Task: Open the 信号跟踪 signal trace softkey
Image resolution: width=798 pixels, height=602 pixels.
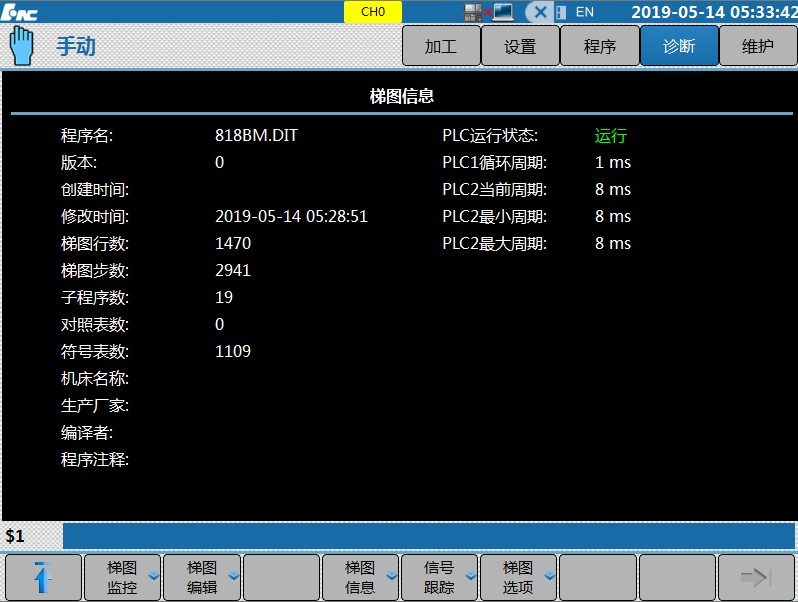Action: tap(439, 577)
